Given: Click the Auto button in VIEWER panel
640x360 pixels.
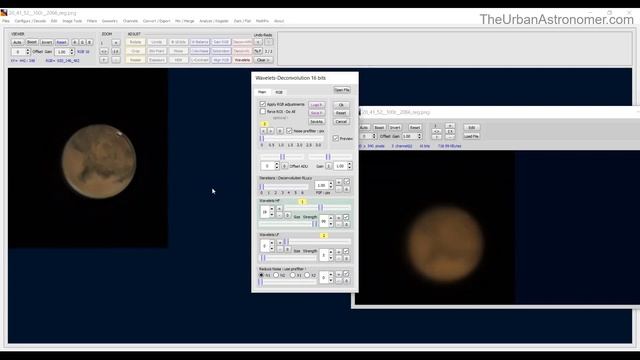Looking at the screenshot, I should pos(17,42).
